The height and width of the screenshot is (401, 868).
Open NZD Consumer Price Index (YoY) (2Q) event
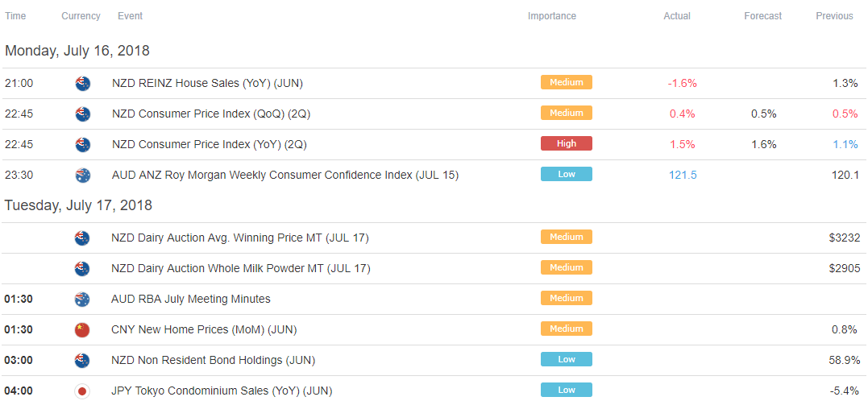tap(210, 145)
